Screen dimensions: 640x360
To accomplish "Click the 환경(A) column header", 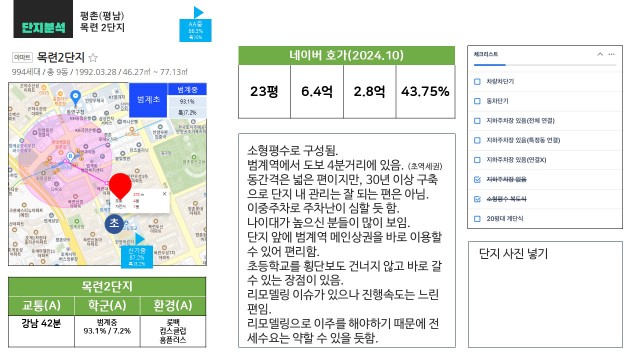I will pyautogui.click(x=173, y=306).
